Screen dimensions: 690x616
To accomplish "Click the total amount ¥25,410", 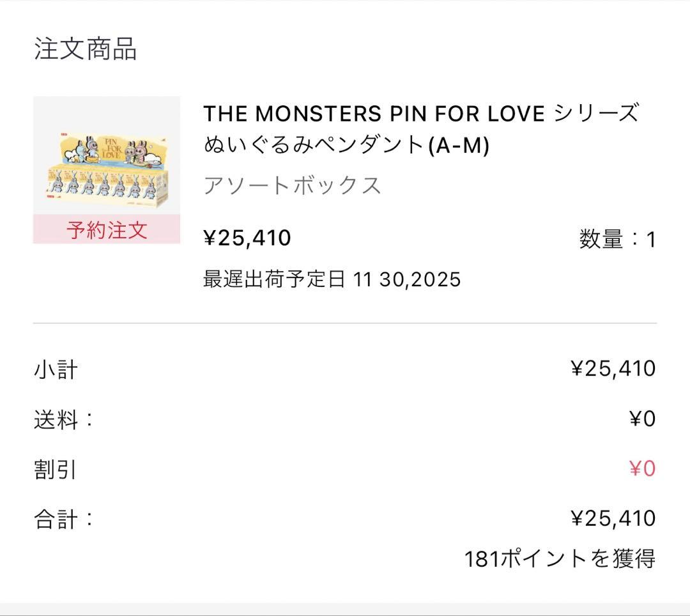I will coord(613,518).
